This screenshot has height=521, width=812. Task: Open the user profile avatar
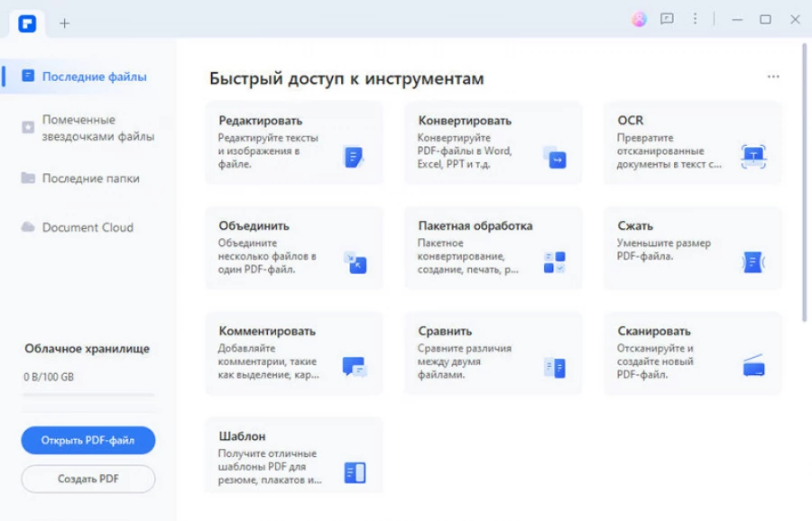(x=639, y=19)
